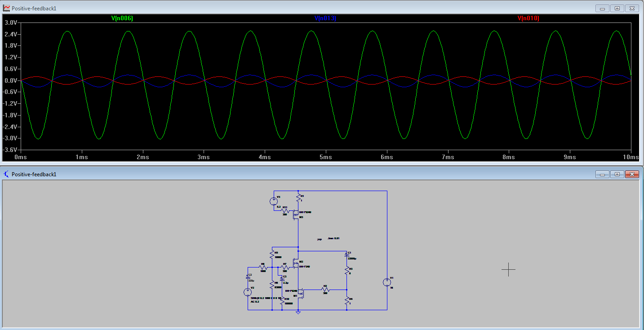Open the waveform window title bar icon
Image resolution: width=644 pixels, height=330 pixels.
pos(6,9)
